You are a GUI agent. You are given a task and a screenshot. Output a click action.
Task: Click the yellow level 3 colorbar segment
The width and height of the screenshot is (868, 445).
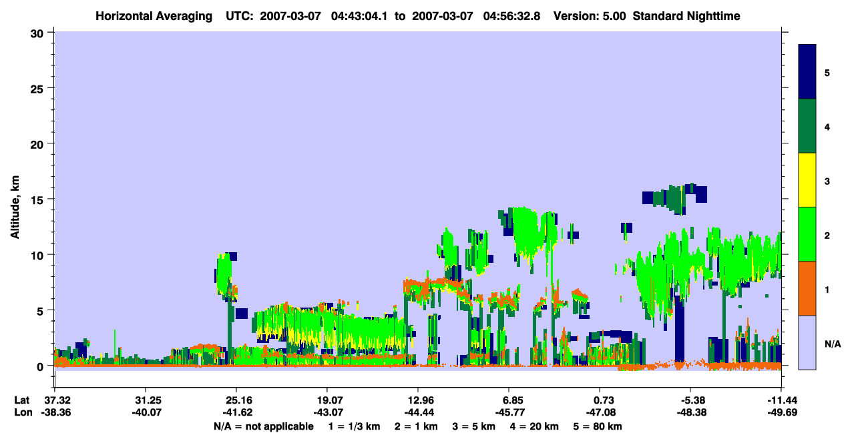tap(807, 180)
